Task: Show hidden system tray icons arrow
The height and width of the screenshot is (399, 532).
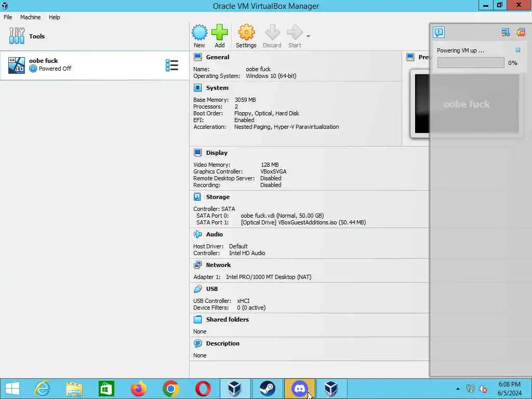Action: (x=458, y=389)
